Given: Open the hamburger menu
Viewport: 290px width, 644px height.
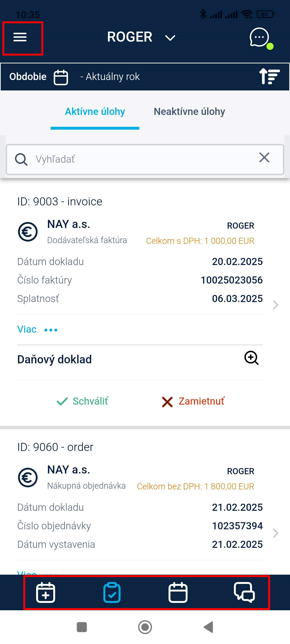Looking at the screenshot, I should click(20, 37).
